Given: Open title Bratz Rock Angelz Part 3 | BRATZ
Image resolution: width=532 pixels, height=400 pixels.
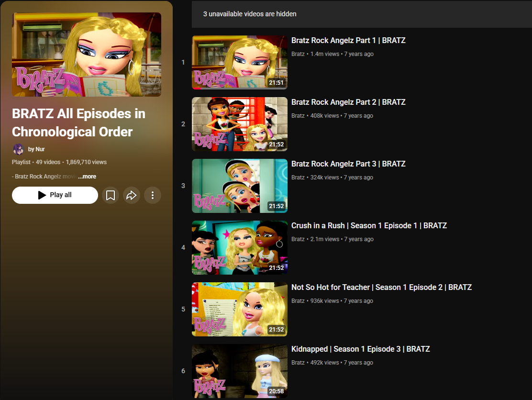Looking at the screenshot, I should [348, 164].
